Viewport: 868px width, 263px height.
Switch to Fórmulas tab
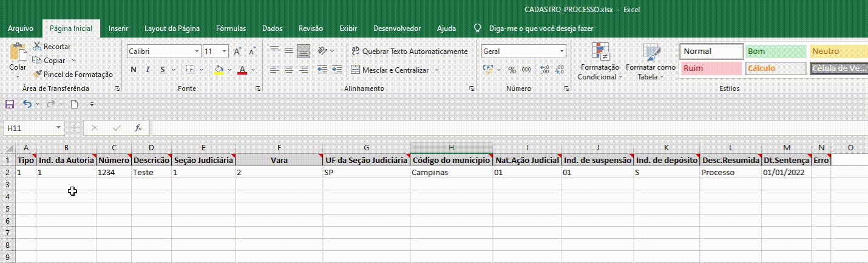(231, 28)
